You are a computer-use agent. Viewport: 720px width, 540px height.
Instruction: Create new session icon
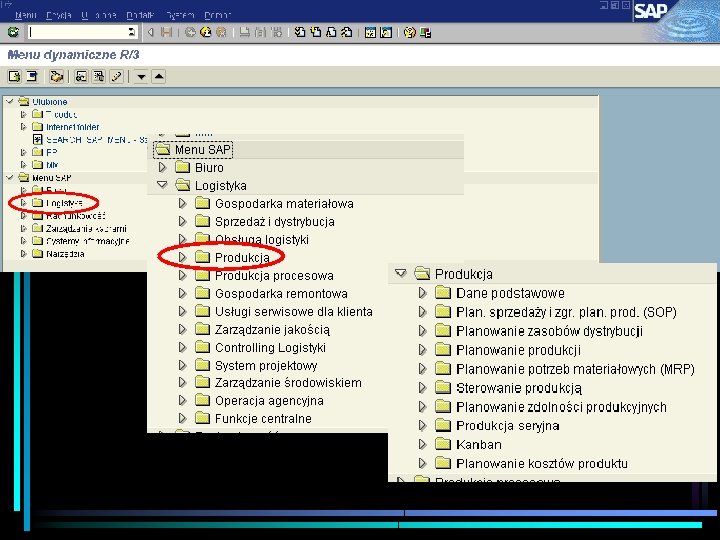pos(370,32)
